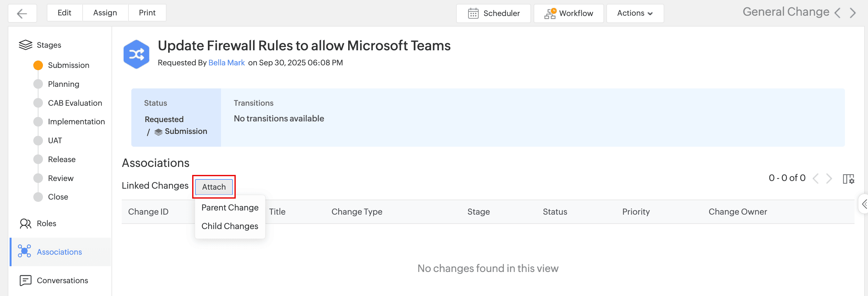Screen dimensions: 868x296
Task: Select the Submission stage orange dot
Action: pyautogui.click(x=38, y=65)
